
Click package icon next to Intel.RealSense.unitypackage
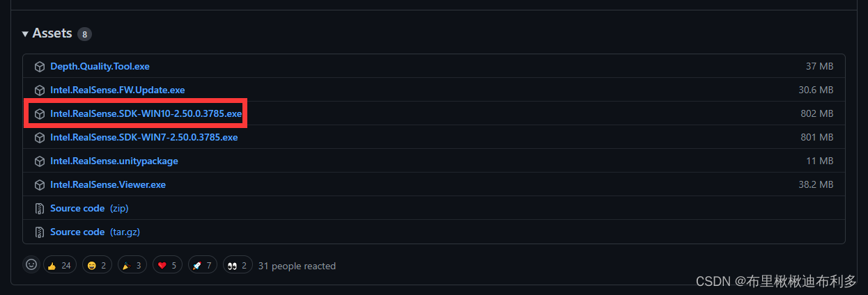point(39,161)
